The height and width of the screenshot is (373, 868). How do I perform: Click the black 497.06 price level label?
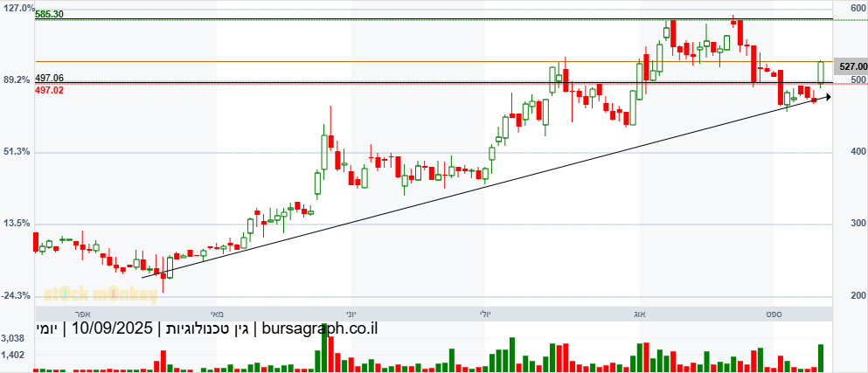click(49, 79)
